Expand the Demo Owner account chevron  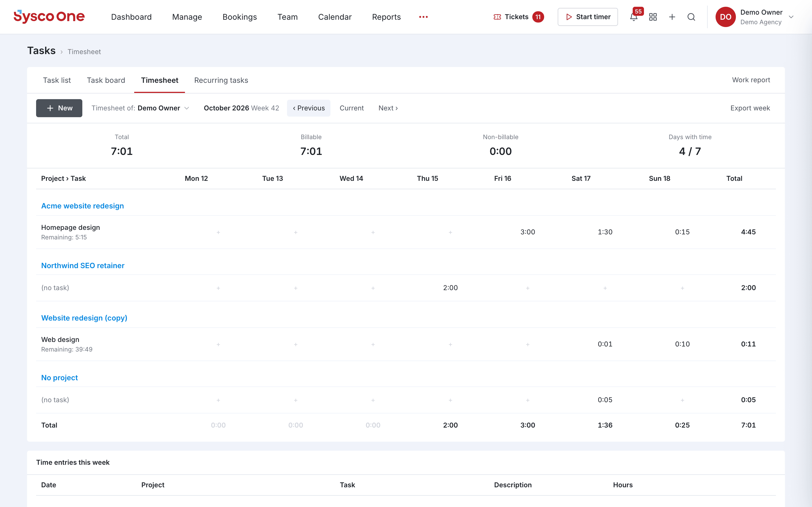pyautogui.click(x=791, y=17)
